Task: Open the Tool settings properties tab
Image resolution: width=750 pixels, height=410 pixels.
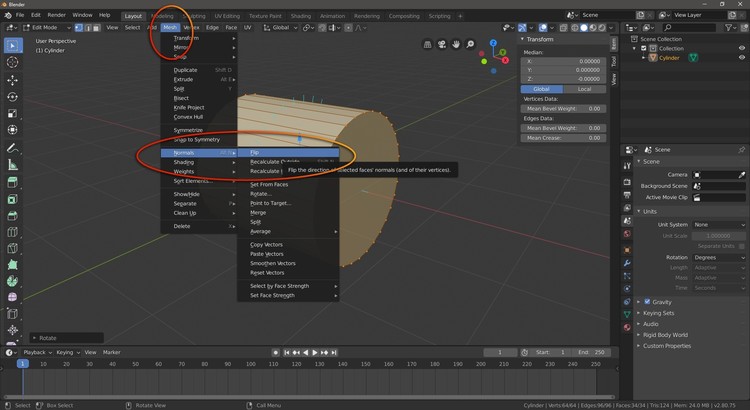Action: pos(627,166)
